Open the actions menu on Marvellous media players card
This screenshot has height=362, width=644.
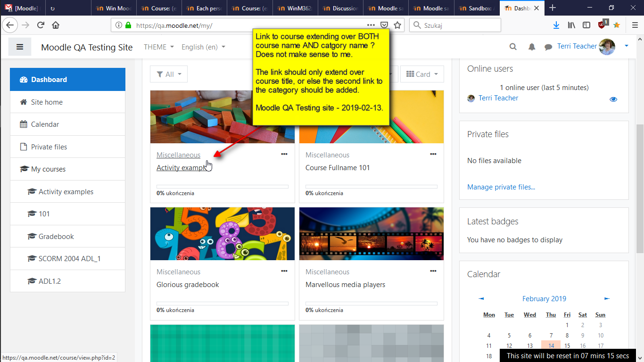[433, 271]
